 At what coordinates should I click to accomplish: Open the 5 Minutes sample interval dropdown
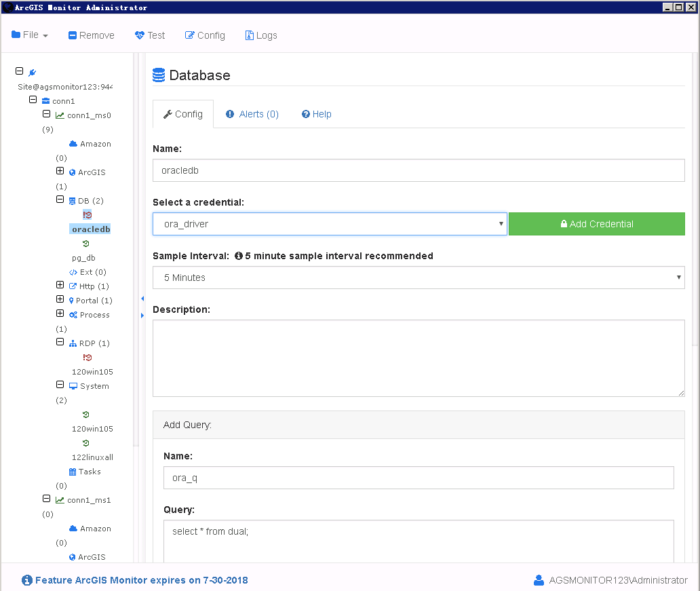pos(419,278)
